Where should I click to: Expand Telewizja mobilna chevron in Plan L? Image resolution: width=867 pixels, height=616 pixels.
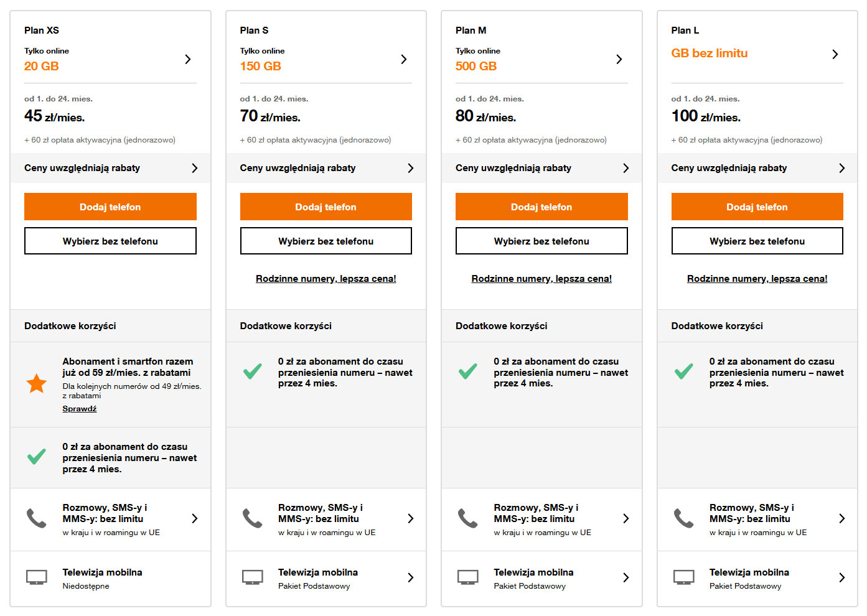pyautogui.click(x=842, y=577)
